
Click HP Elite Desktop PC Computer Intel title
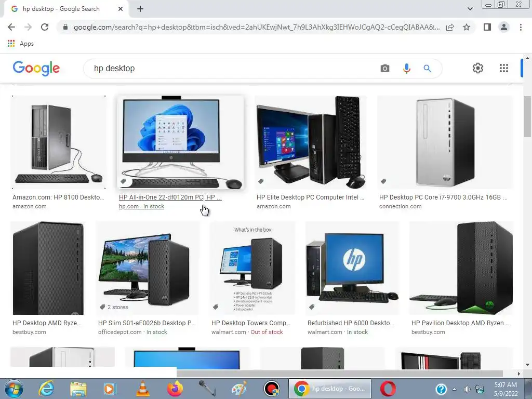(310, 197)
